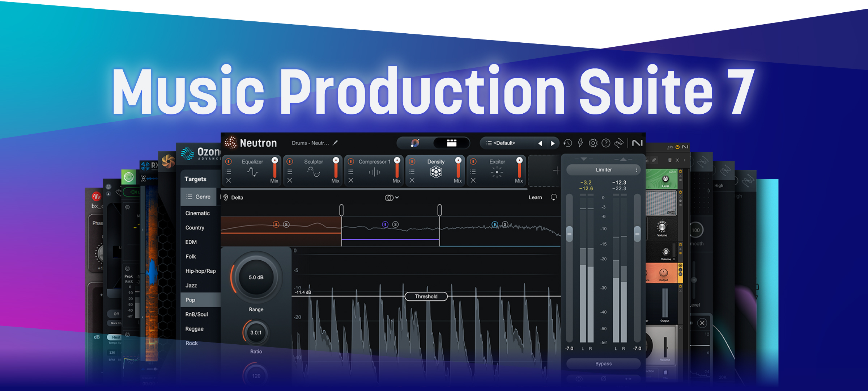Select EDM genre in Ozone
Viewport: 868px width, 391px height.
click(x=191, y=242)
